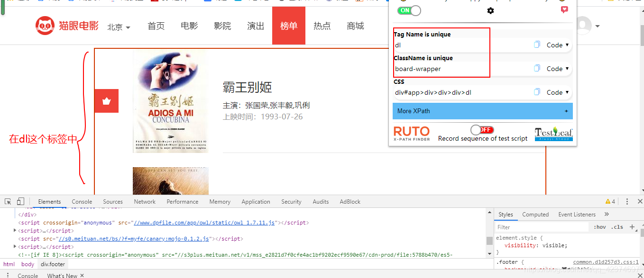This screenshot has height=278, width=644.
Task: Click the Styles Filter input field
Action: coord(542,227)
